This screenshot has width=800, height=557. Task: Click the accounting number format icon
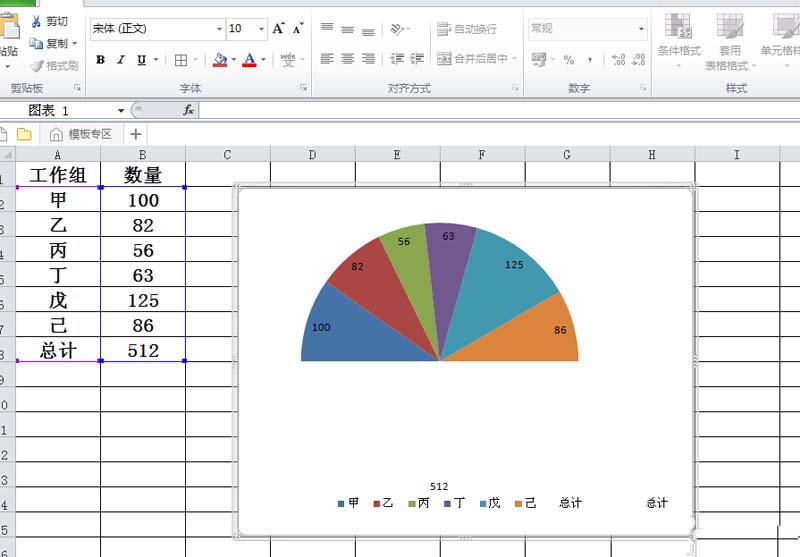pos(539,60)
